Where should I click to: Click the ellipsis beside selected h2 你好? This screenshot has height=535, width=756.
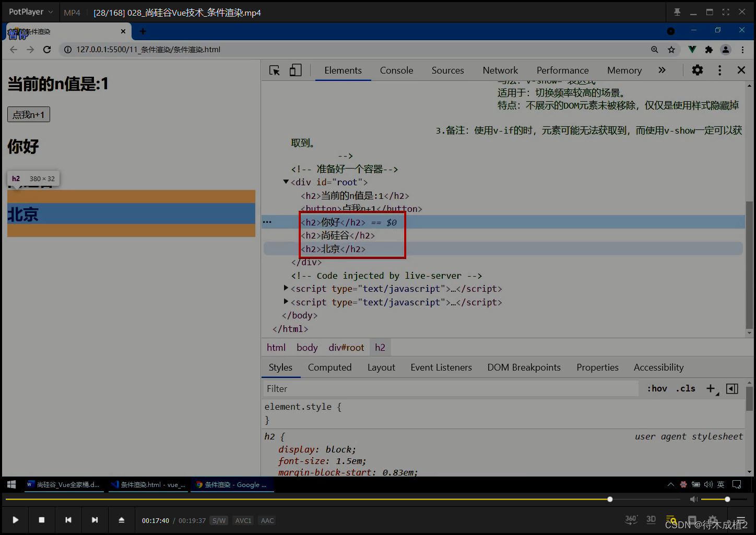267,222
